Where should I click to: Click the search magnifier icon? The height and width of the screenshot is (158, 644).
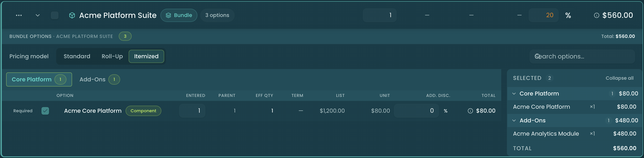click(x=537, y=56)
